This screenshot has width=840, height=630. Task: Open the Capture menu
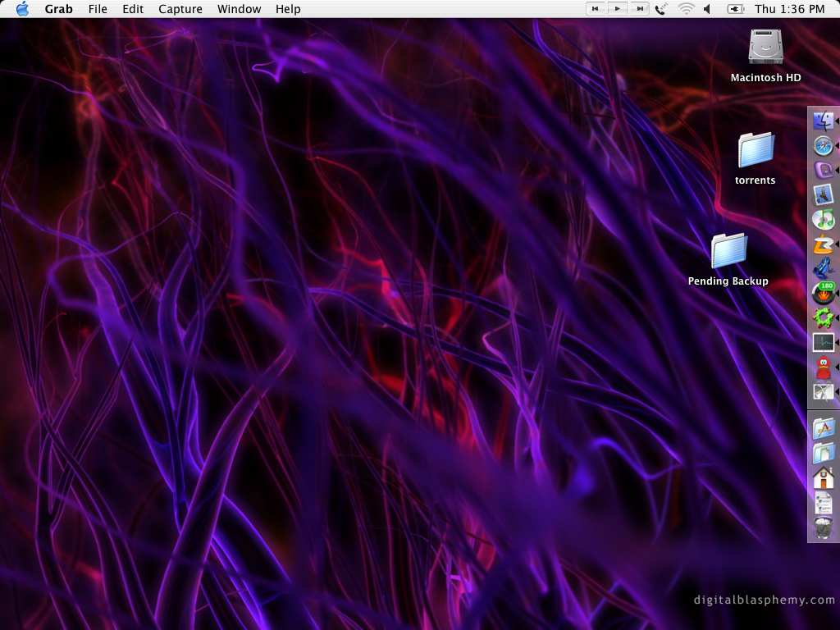coord(180,9)
